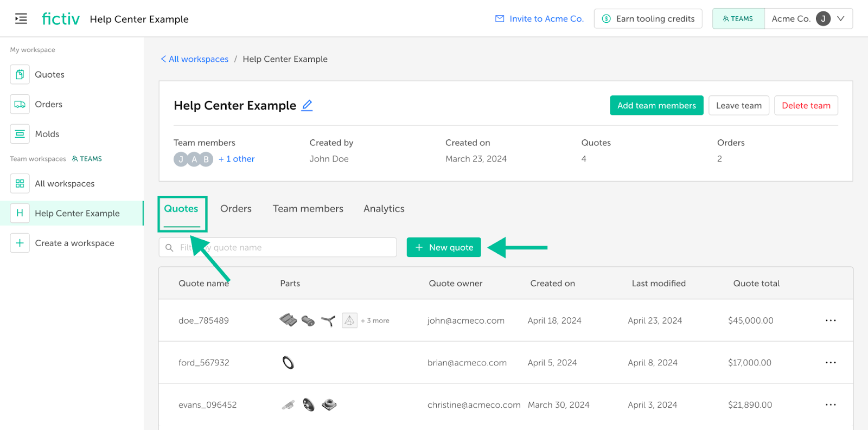The height and width of the screenshot is (430, 868).
Task: Click the J team member avatar
Action: pyautogui.click(x=181, y=159)
